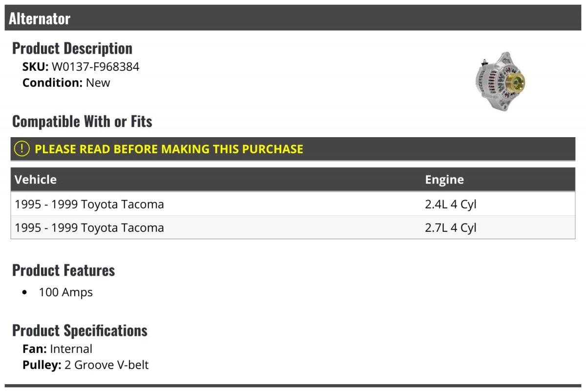Click SKU number W0137-F968384
The height and width of the screenshot is (392, 586).
pos(95,66)
